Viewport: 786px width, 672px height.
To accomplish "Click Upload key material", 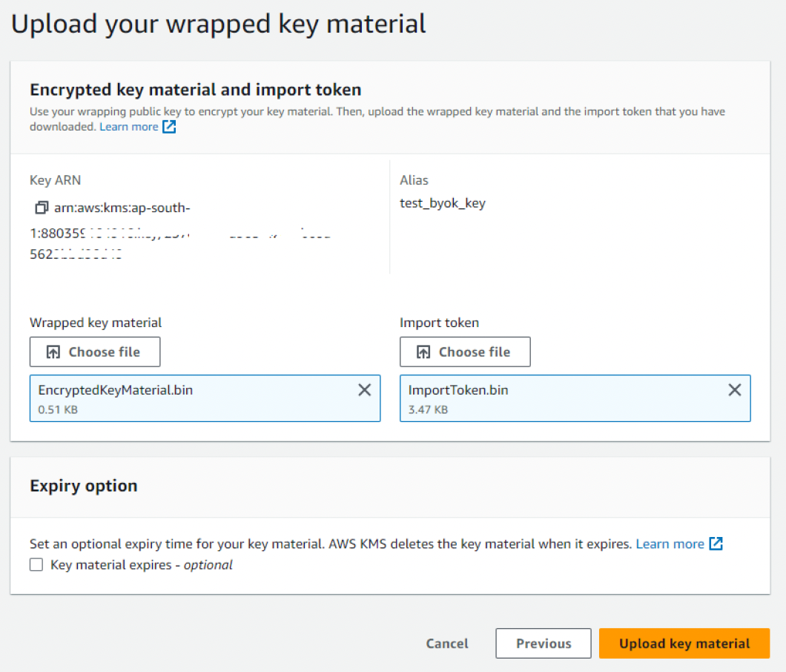I will tap(684, 643).
